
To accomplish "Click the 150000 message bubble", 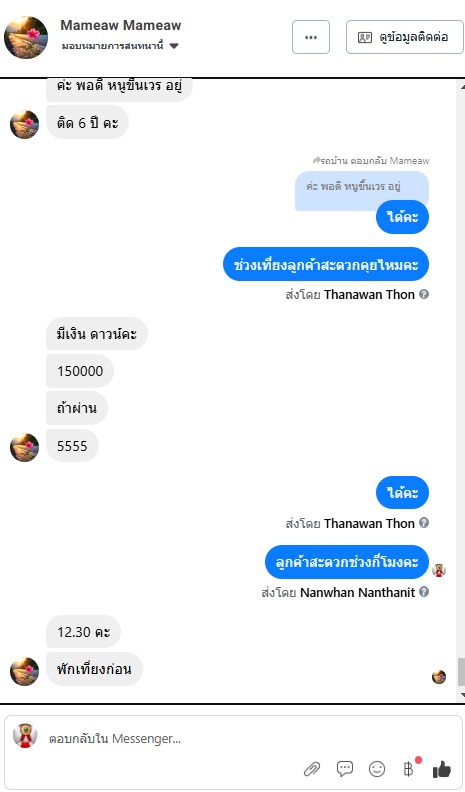I will pyautogui.click(x=80, y=371).
